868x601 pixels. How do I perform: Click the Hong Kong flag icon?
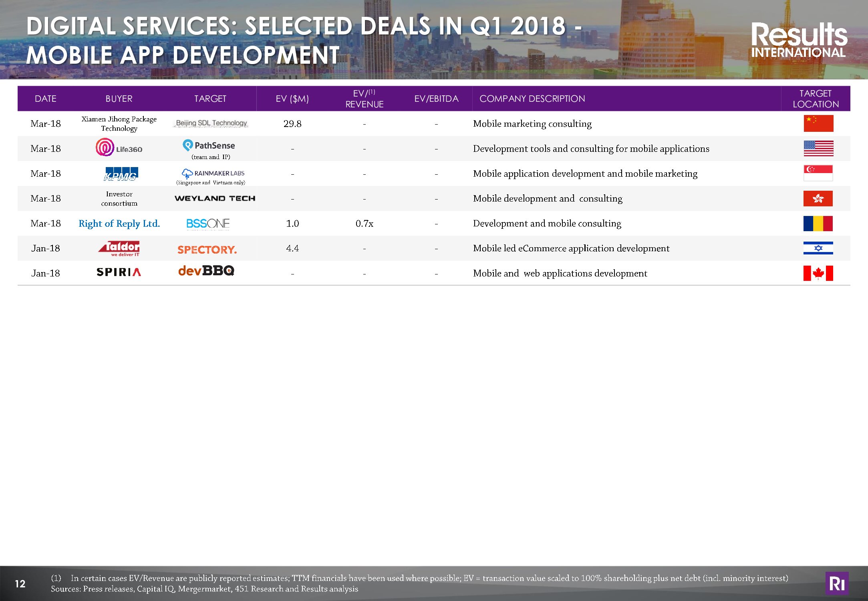coord(818,198)
